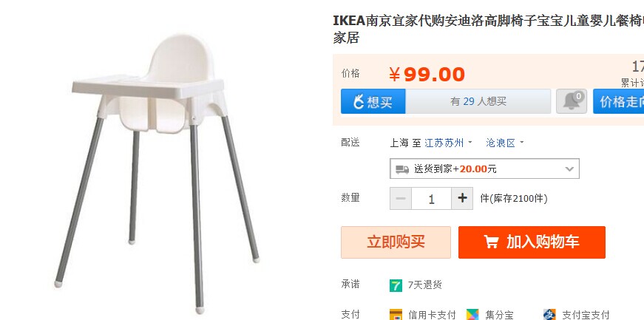Viewport: 644px width, 320px height.
Task: Click the high chair product image
Action: pos(157,173)
